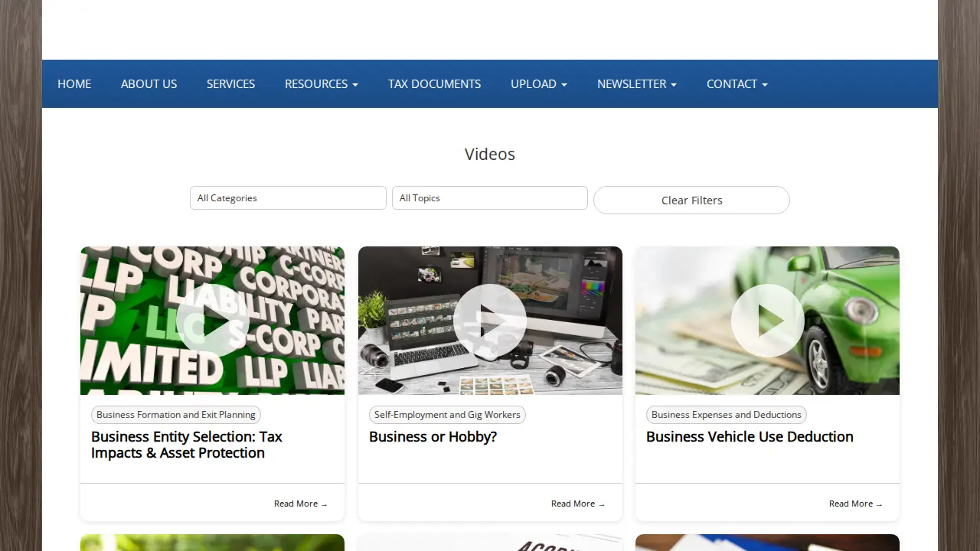Expand the Newsletter menu
The height and width of the screenshot is (551, 980).
tap(637, 84)
